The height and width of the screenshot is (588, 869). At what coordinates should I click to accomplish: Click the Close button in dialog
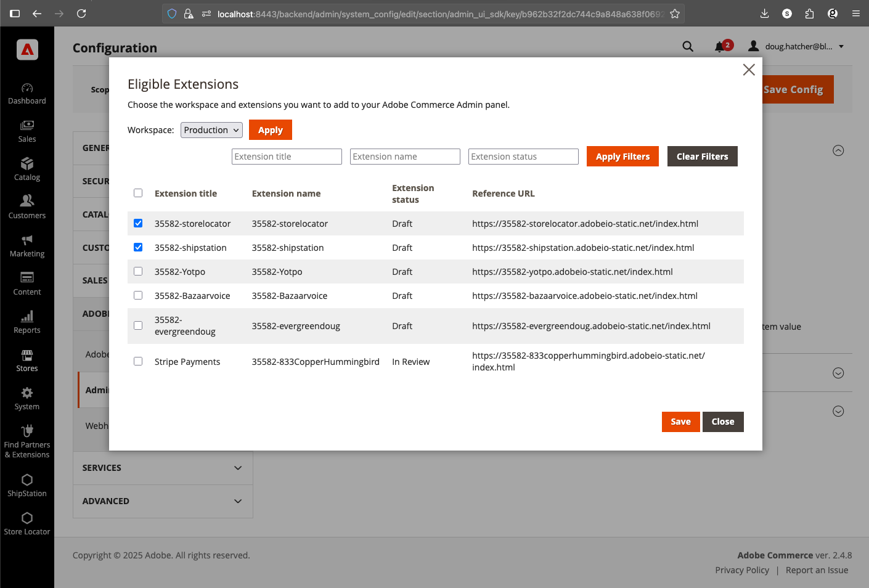(723, 422)
